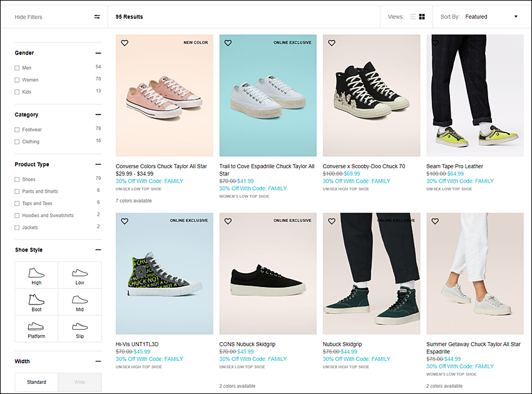
Task: Check the Clothing category filter
Action: click(17, 142)
